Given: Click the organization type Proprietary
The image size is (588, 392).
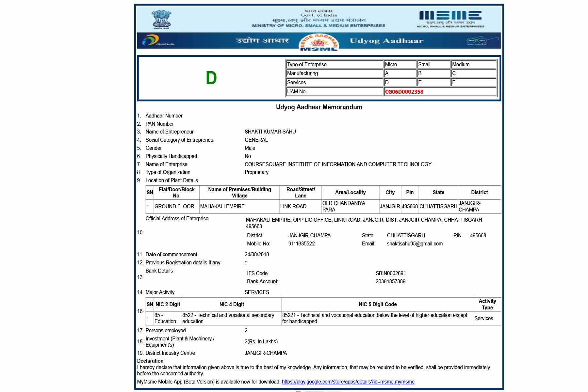Looking at the screenshot, I should tap(256, 172).
